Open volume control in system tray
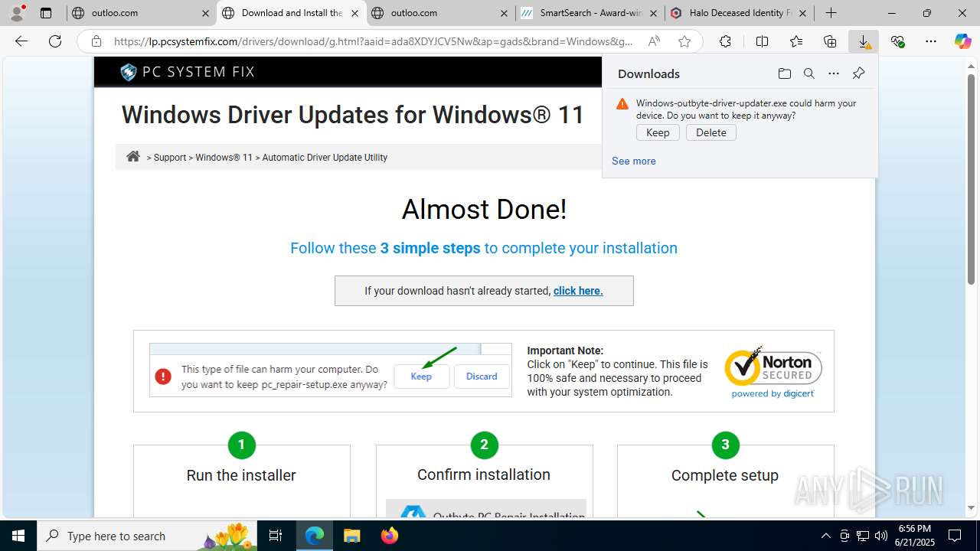Viewport: 980px width, 551px height. click(881, 536)
